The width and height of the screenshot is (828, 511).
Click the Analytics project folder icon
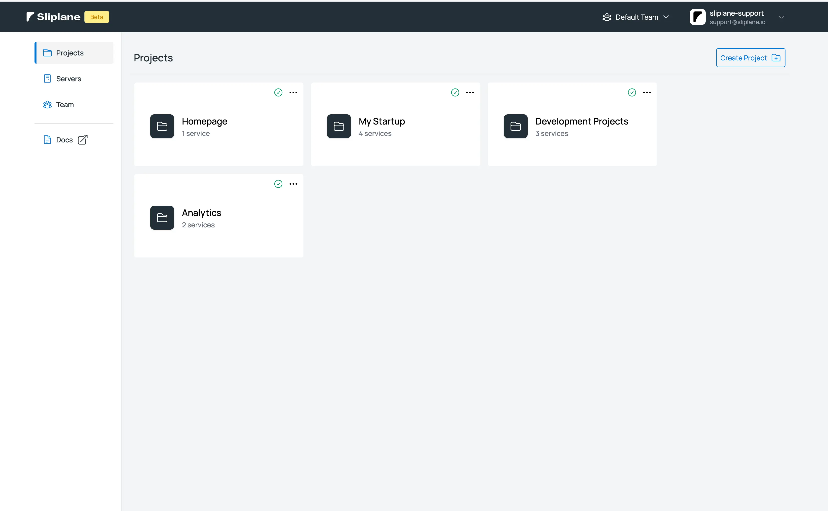(162, 218)
